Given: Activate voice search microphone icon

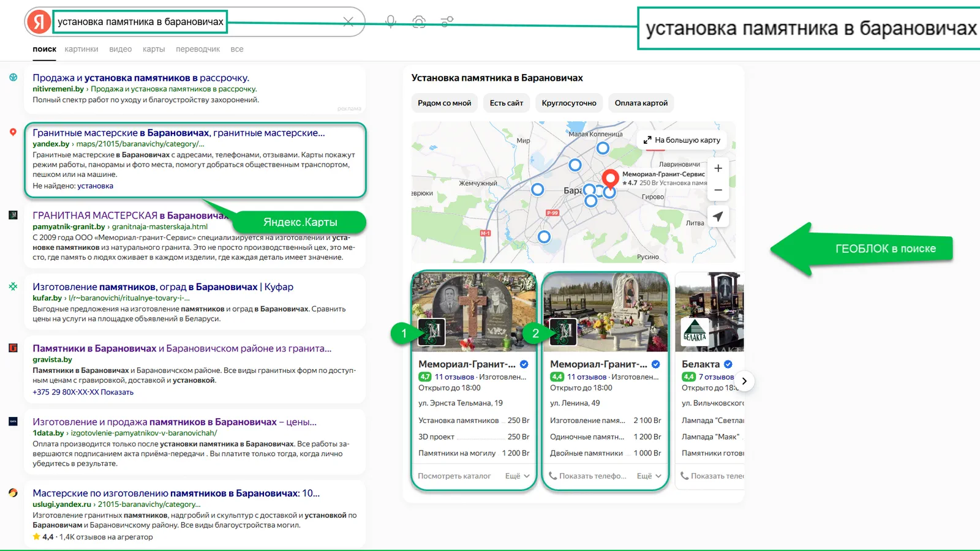Looking at the screenshot, I should tap(391, 22).
